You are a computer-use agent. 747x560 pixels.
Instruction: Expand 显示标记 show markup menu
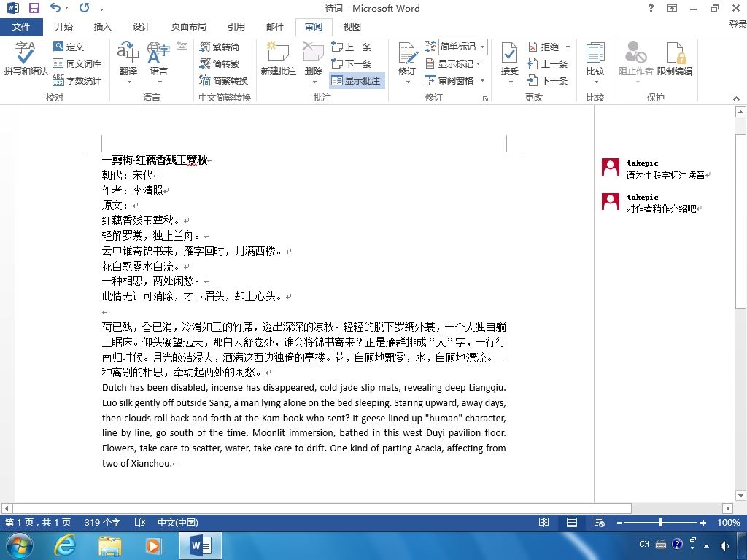point(453,63)
